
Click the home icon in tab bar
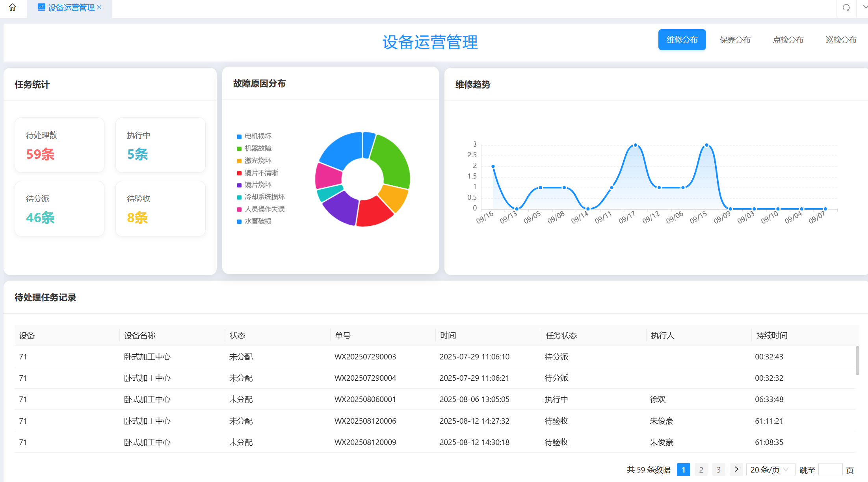[12, 7]
